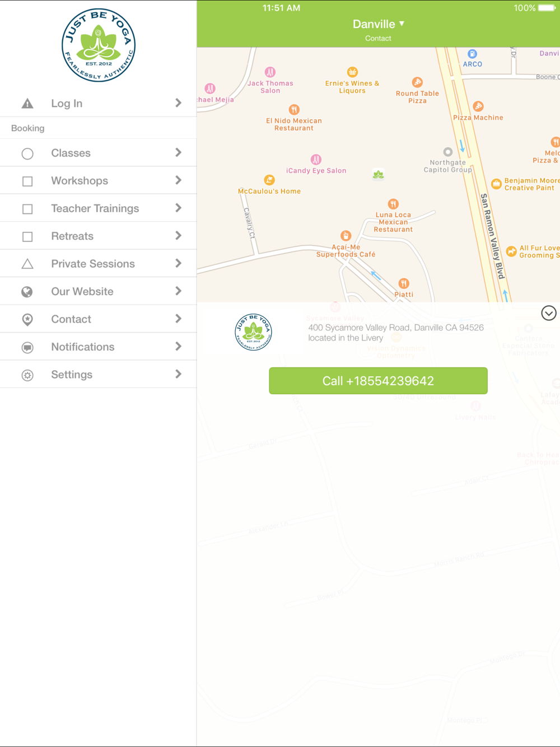Expand Teacher Trainings row chevron
The height and width of the screenshot is (747, 560).
click(178, 208)
